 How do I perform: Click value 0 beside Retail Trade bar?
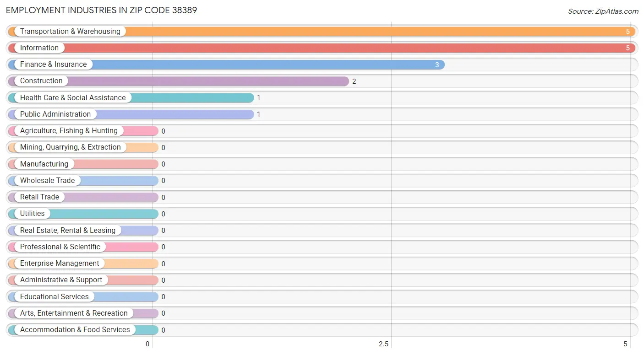tap(164, 198)
